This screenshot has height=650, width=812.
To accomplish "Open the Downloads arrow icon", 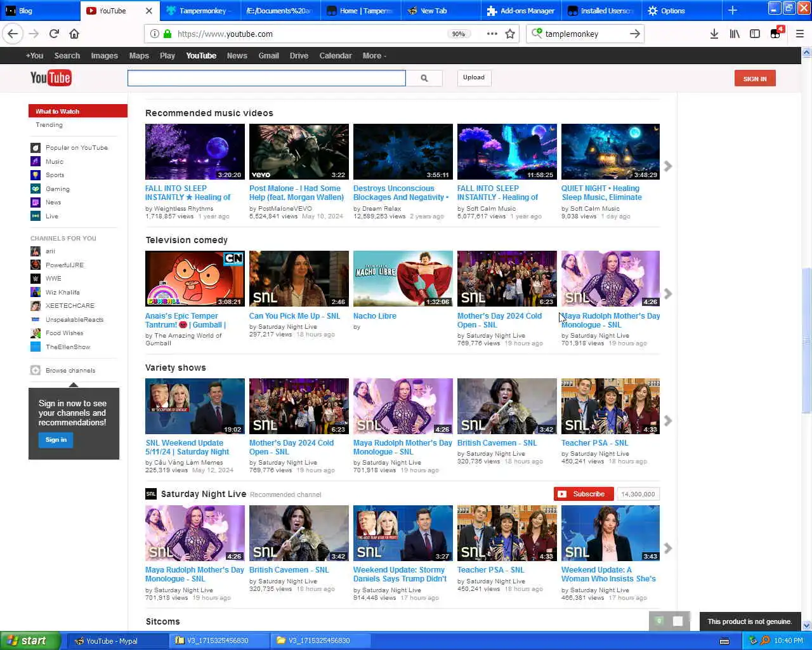I will [x=714, y=34].
